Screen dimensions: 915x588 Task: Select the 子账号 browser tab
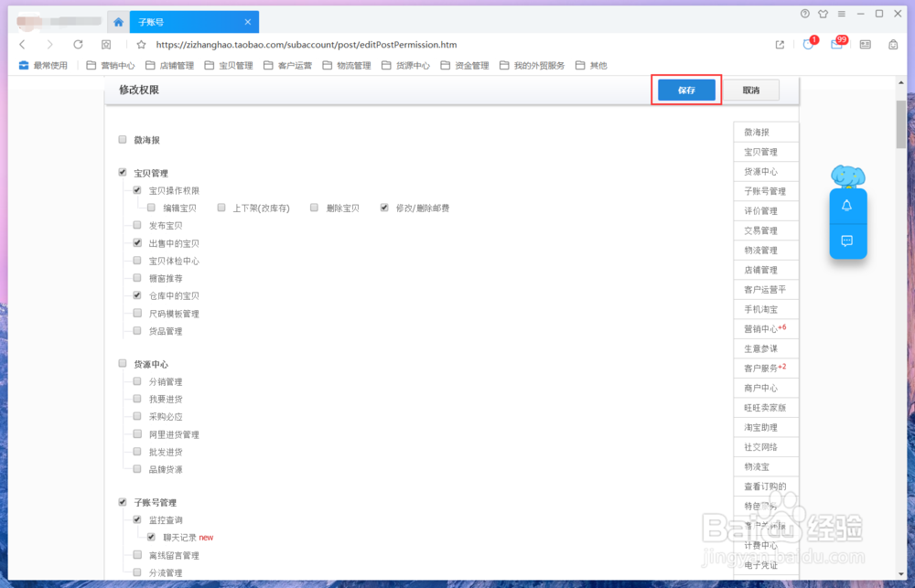pos(194,22)
